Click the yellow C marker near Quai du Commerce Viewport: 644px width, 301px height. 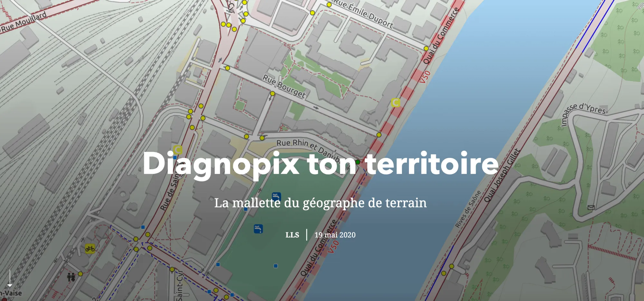pyautogui.click(x=395, y=102)
